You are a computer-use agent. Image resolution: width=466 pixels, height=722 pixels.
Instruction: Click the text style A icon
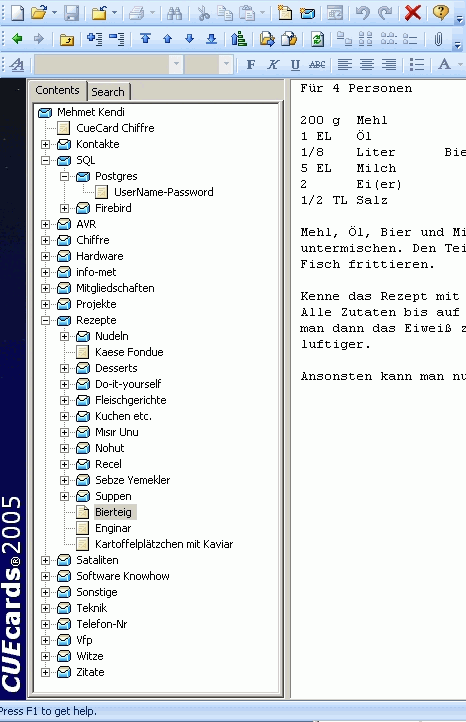pos(17,64)
